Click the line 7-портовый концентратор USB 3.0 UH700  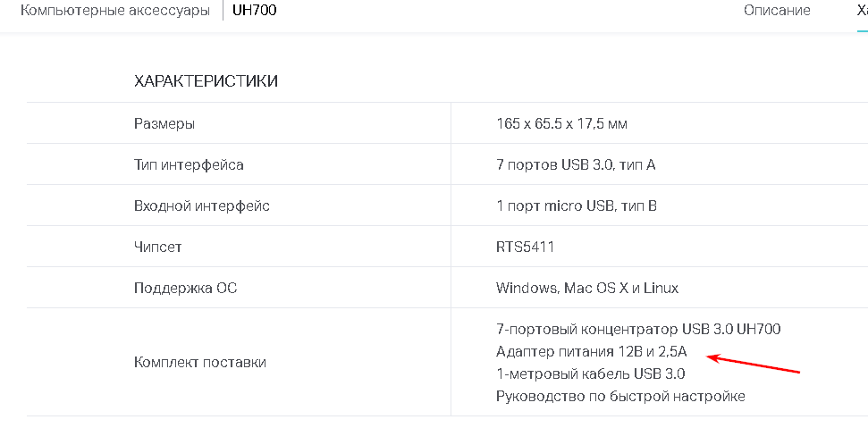click(x=638, y=329)
